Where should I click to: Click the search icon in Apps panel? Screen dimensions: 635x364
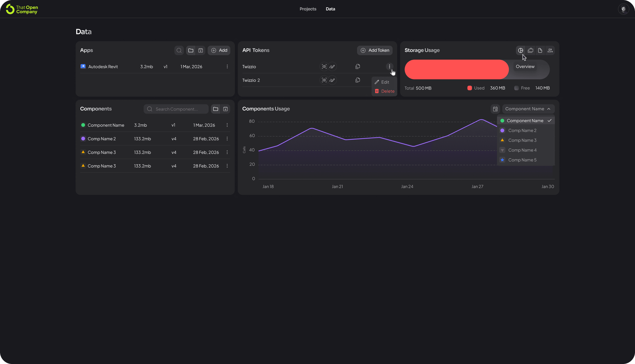pyautogui.click(x=179, y=50)
